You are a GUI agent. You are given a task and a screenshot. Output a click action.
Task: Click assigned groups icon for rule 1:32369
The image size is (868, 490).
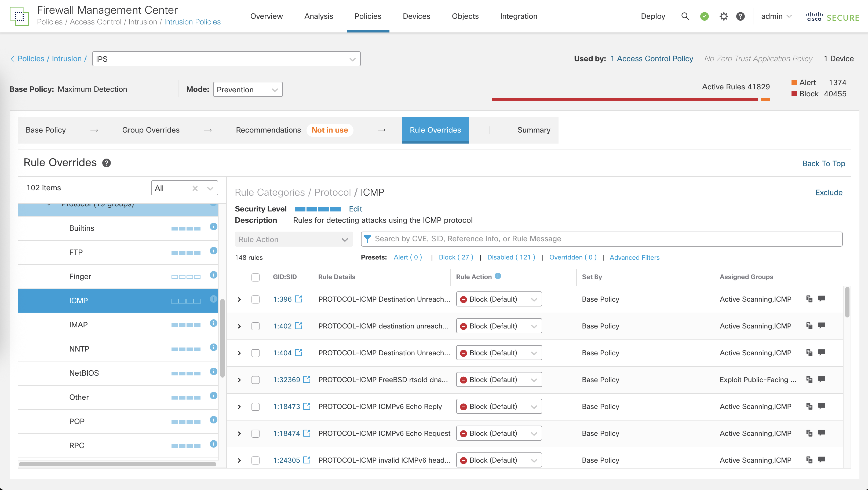click(809, 379)
